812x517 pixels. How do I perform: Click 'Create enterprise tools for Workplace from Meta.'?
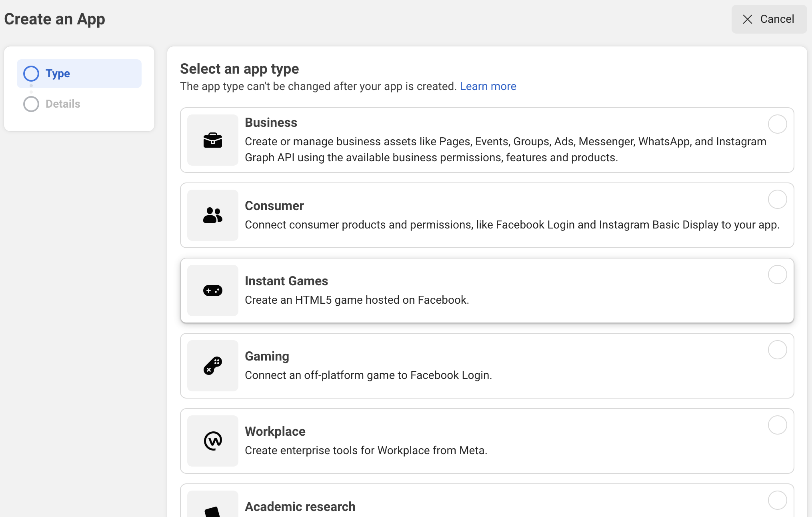pos(366,451)
